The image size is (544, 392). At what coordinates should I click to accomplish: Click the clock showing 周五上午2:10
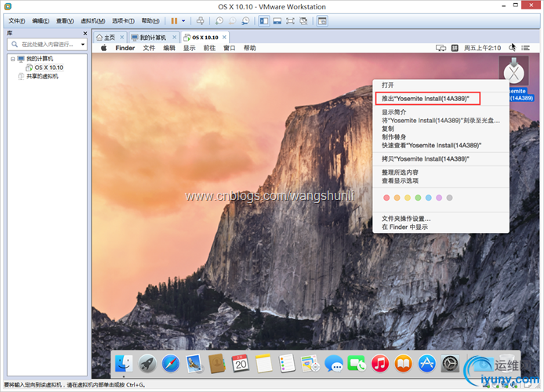click(x=483, y=48)
